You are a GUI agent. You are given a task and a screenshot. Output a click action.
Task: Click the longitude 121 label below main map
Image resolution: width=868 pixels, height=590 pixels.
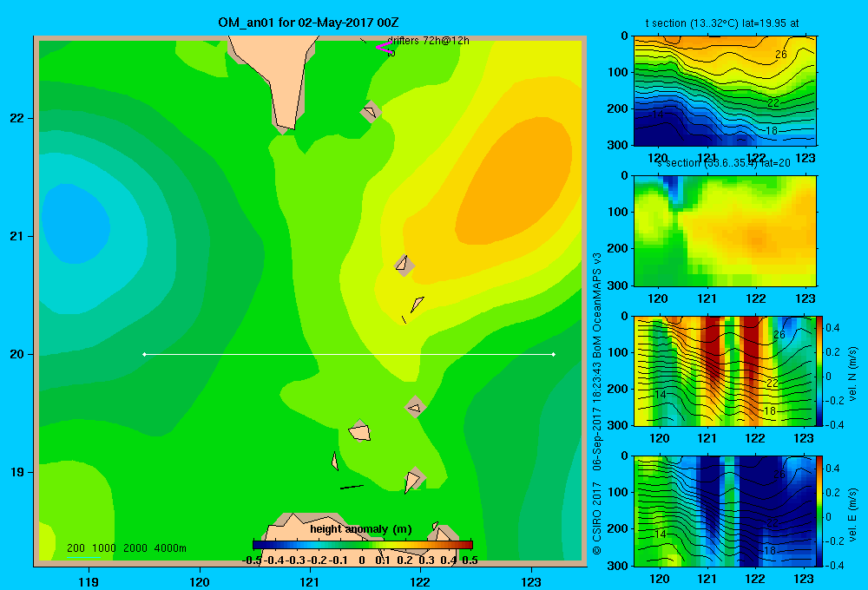[x=310, y=582]
